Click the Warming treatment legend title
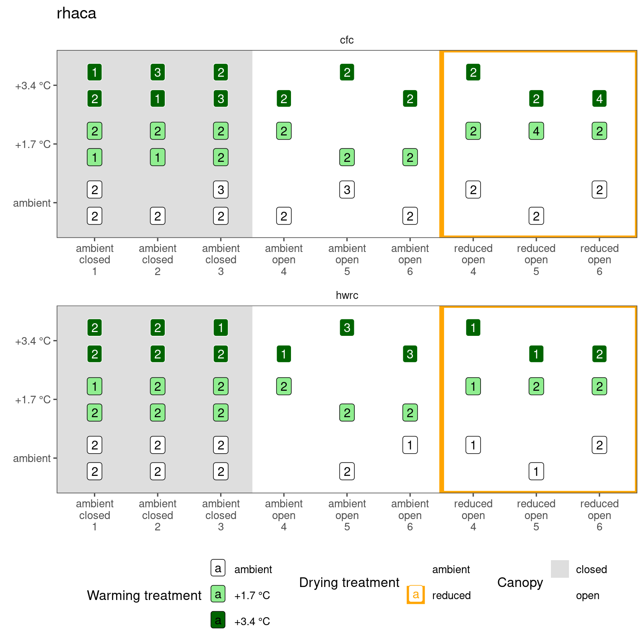This screenshot has width=644, height=644. (x=144, y=595)
